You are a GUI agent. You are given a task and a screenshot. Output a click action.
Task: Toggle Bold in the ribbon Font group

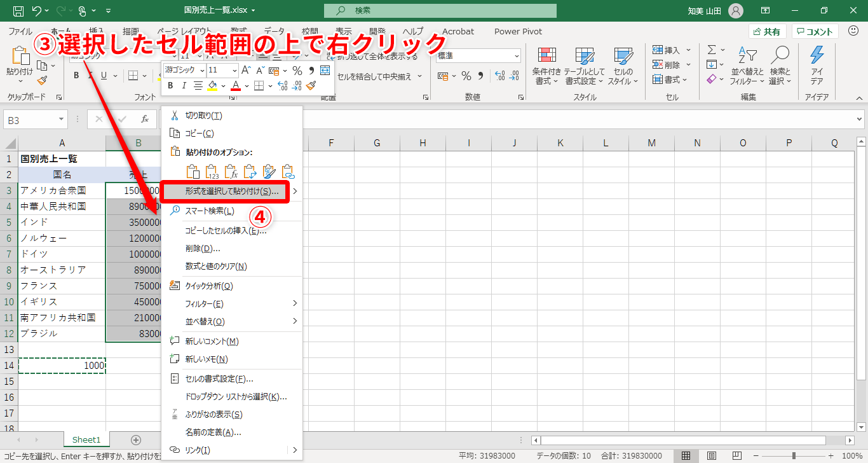coord(76,76)
